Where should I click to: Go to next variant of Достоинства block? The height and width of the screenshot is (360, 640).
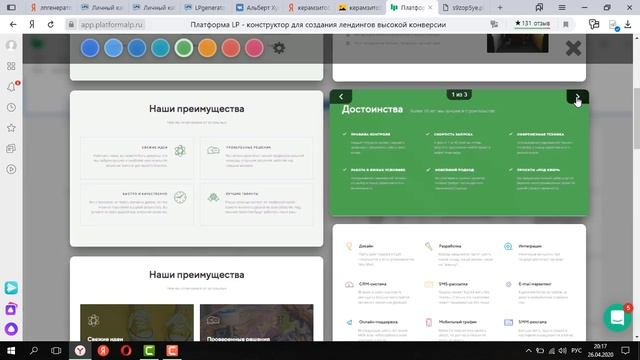coord(578,96)
